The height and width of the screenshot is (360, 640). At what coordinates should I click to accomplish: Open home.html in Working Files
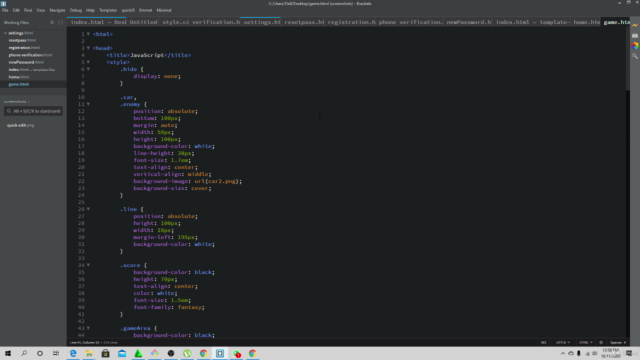click(19, 77)
